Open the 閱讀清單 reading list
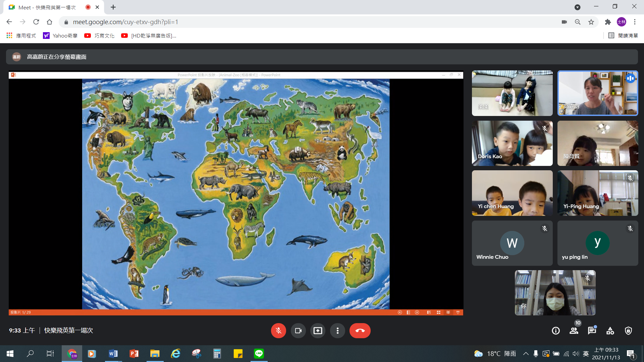The image size is (644, 362). pyautogui.click(x=623, y=36)
